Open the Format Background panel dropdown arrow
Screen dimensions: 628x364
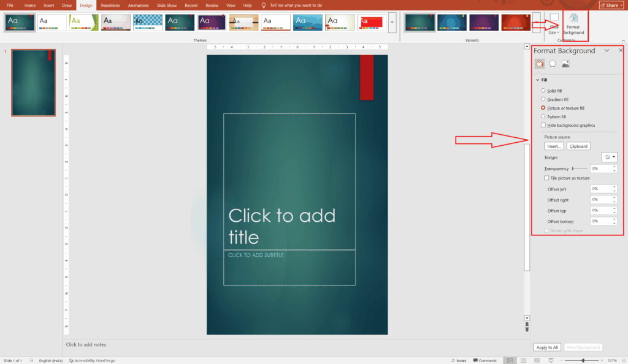(x=607, y=50)
